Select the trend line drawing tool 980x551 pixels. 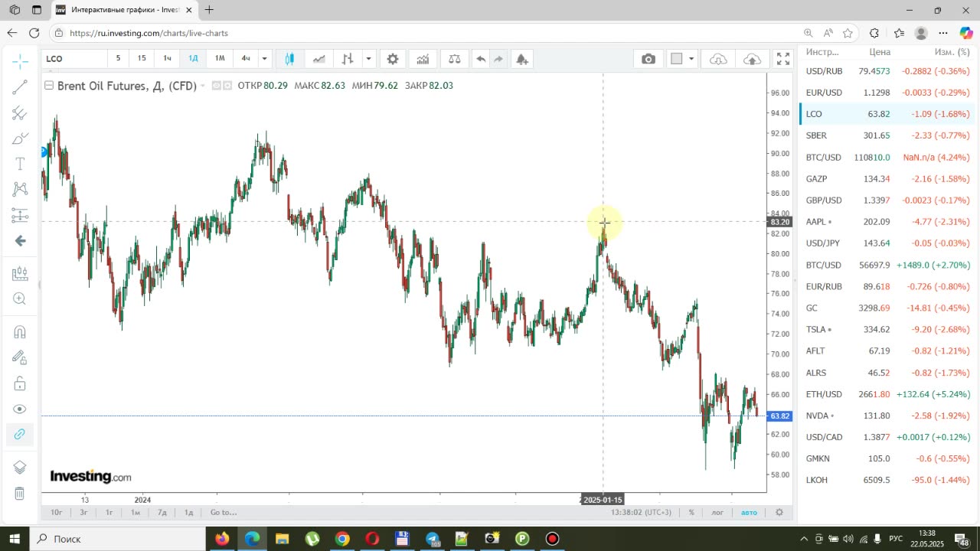pos(20,86)
